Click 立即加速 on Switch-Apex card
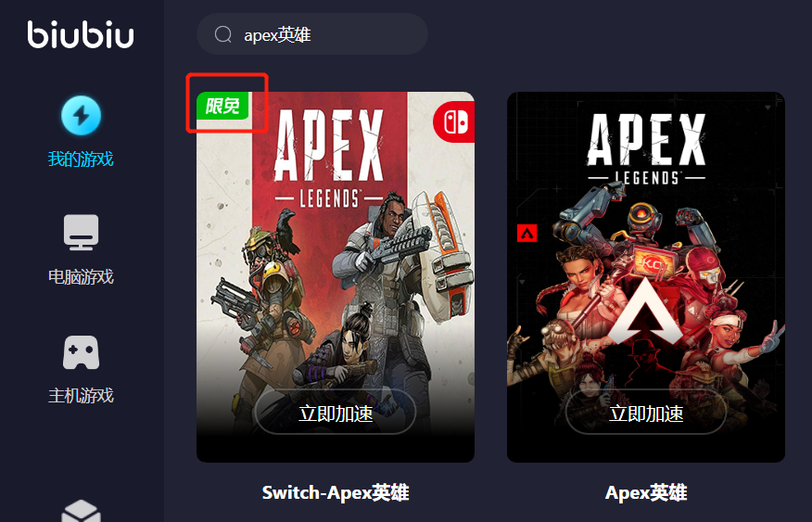This screenshot has width=812, height=522. [x=336, y=414]
